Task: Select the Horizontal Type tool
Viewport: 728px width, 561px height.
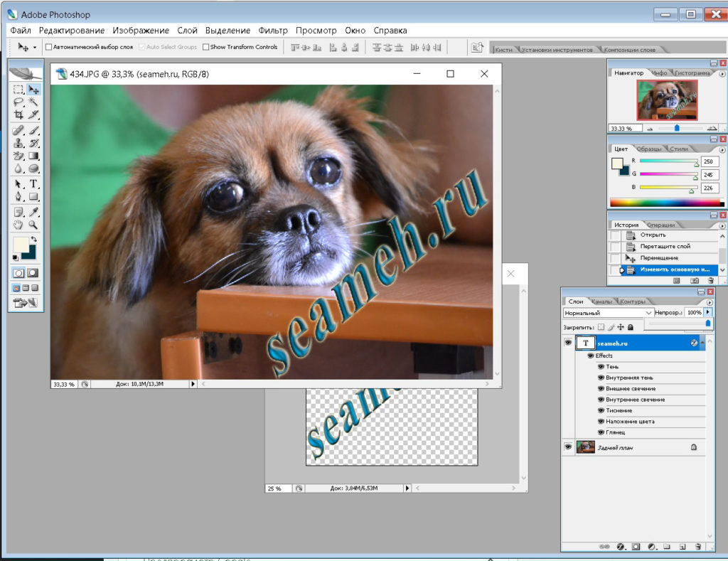Action: (x=33, y=184)
